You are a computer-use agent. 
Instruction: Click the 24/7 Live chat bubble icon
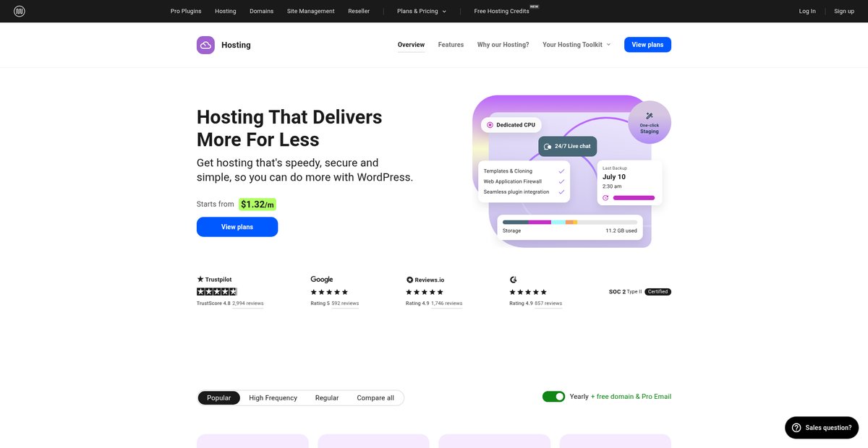click(548, 147)
